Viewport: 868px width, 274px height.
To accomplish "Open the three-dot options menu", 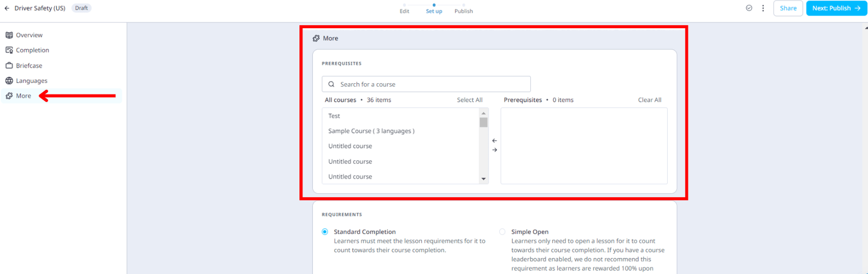I will (x=763, y=8).
